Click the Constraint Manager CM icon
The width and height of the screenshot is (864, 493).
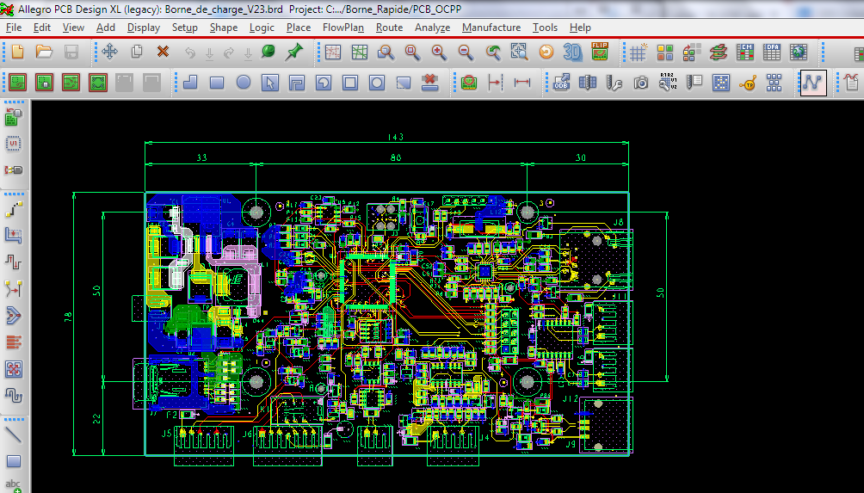coord(744,52)
